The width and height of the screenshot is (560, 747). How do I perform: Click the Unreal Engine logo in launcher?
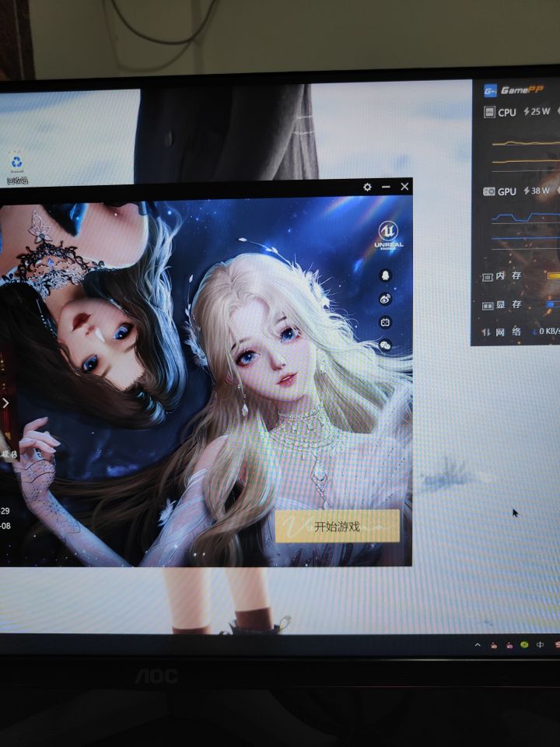click(389, 234)
